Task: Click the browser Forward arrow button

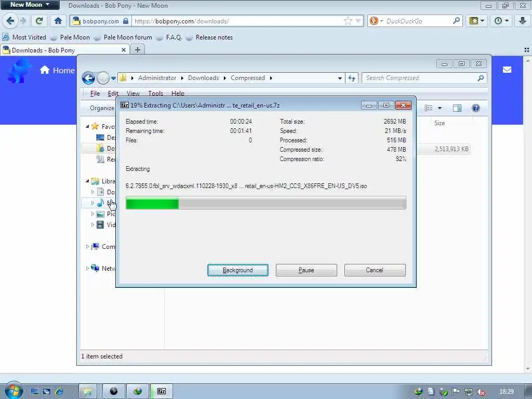Action: click(23, 21)
